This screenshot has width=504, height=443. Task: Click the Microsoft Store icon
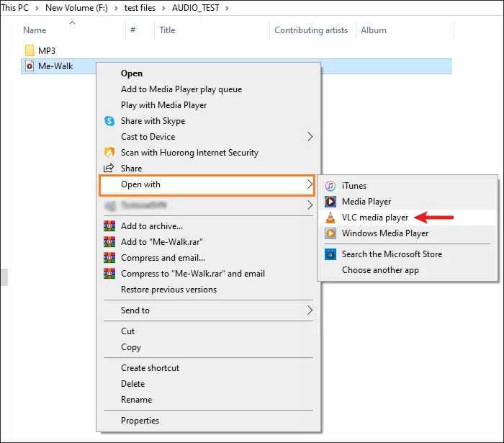pos(330,254)
